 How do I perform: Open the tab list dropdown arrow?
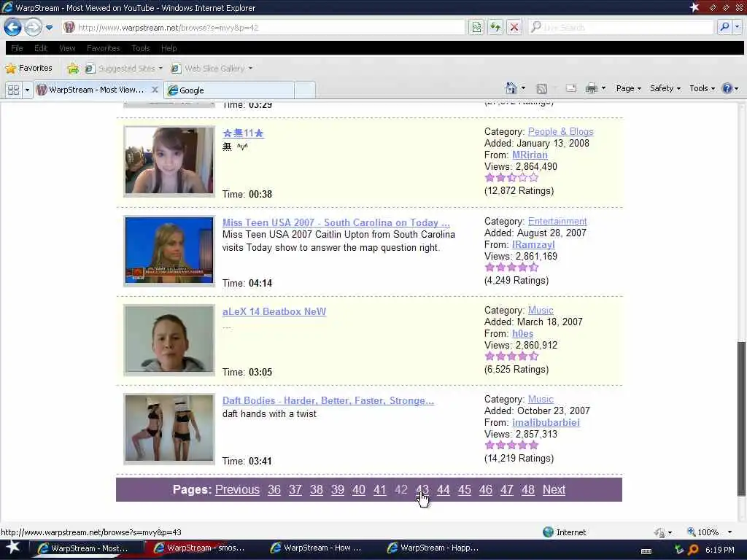point(27,90)
